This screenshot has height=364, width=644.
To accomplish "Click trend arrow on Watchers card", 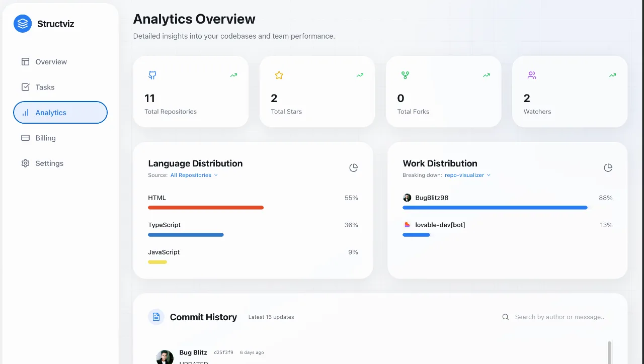I will 612,75.
